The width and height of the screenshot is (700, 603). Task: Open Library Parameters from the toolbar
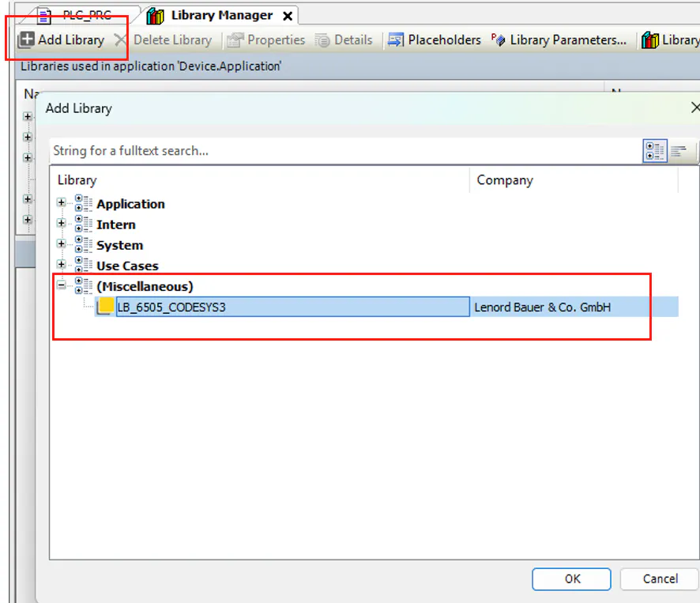coord(498,40)
